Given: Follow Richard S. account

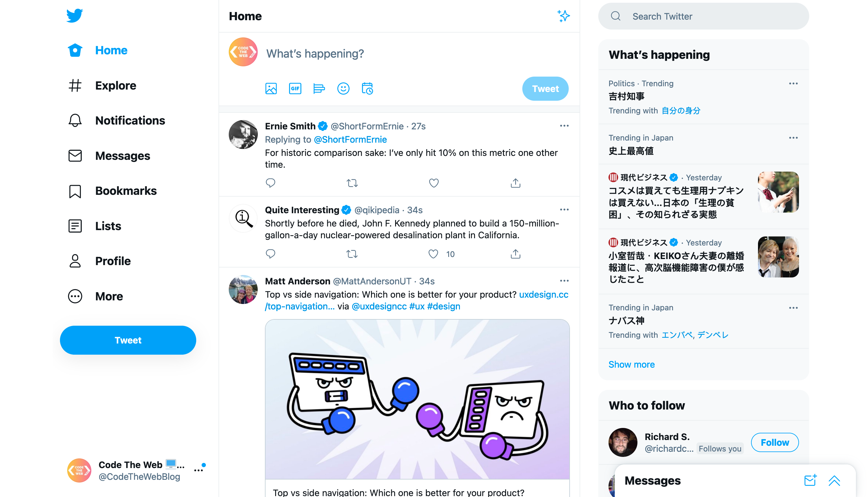Looking at the screenshot, I should (774, 443).
